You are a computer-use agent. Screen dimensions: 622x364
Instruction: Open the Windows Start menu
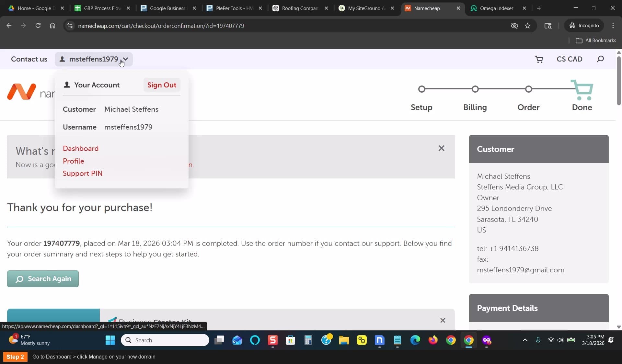110,340
